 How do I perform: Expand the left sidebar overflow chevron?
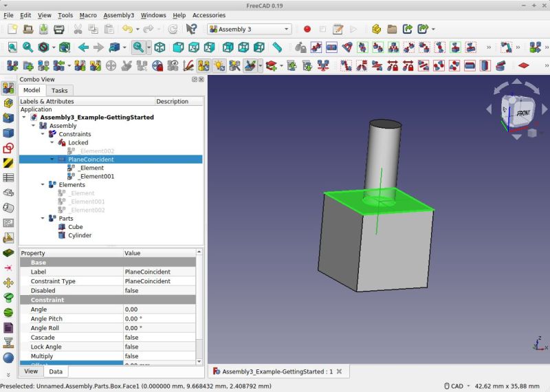pyautogui.click(x=8, y=375)
